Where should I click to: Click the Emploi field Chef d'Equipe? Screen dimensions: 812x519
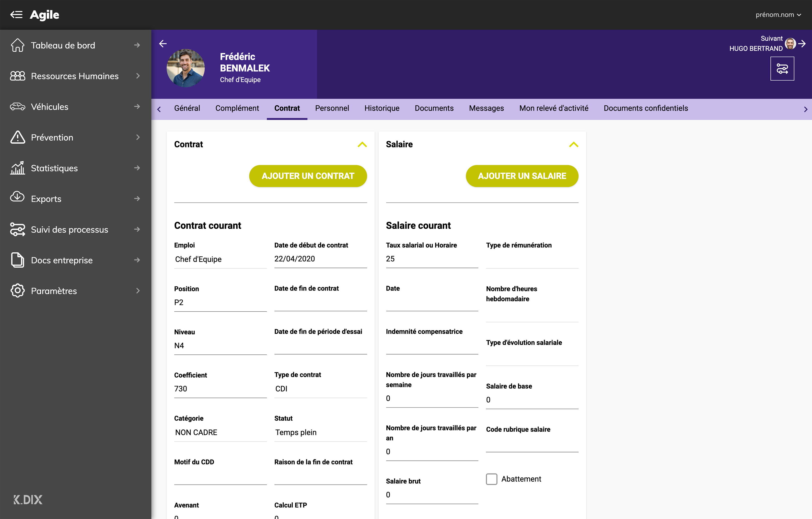point(220,259)
